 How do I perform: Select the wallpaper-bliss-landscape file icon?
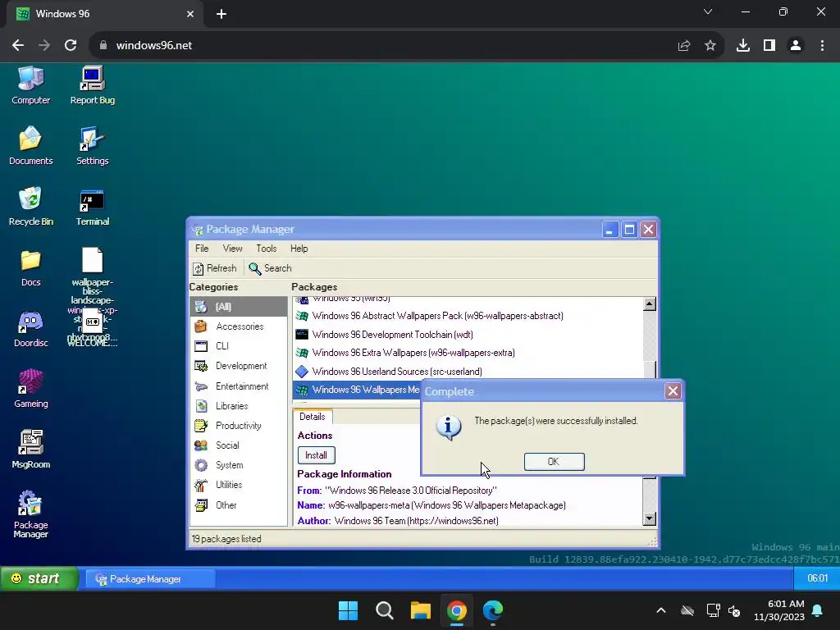92,261
